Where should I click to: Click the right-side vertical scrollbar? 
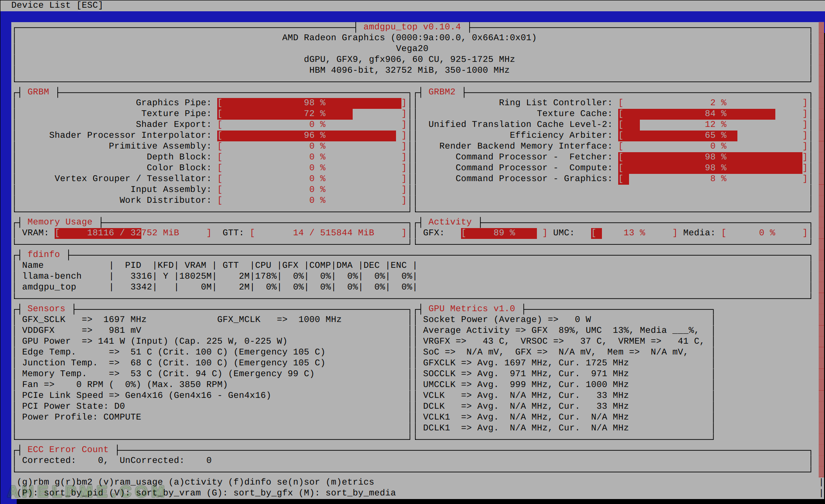(821, 248)
